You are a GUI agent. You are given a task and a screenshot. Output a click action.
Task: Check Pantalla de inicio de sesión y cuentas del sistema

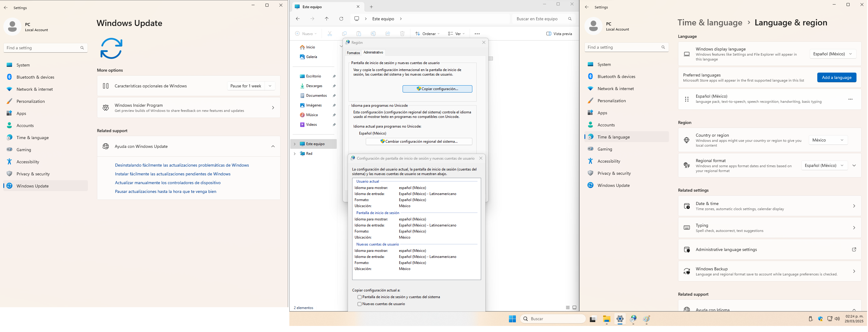click(359, 297)
